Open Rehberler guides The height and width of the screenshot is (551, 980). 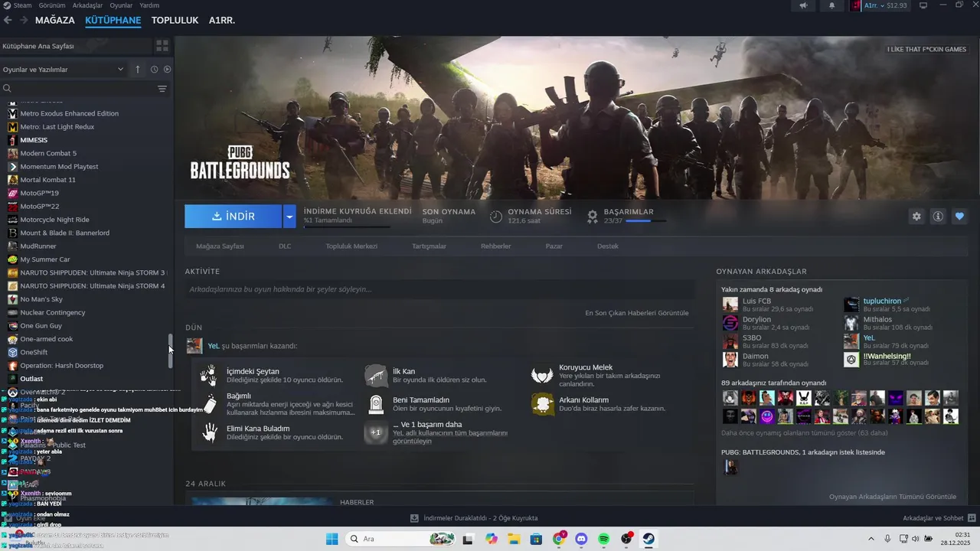point(495,246)
